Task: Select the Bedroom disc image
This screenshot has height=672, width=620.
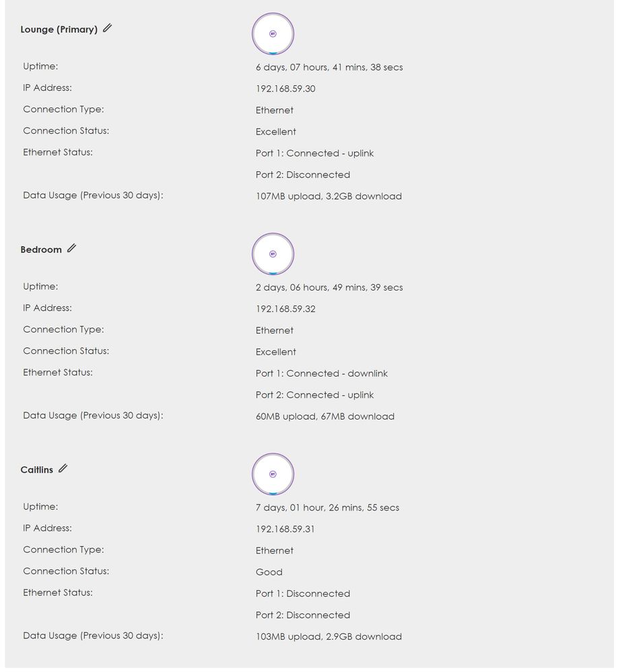Action: click(x=273, y=254)
